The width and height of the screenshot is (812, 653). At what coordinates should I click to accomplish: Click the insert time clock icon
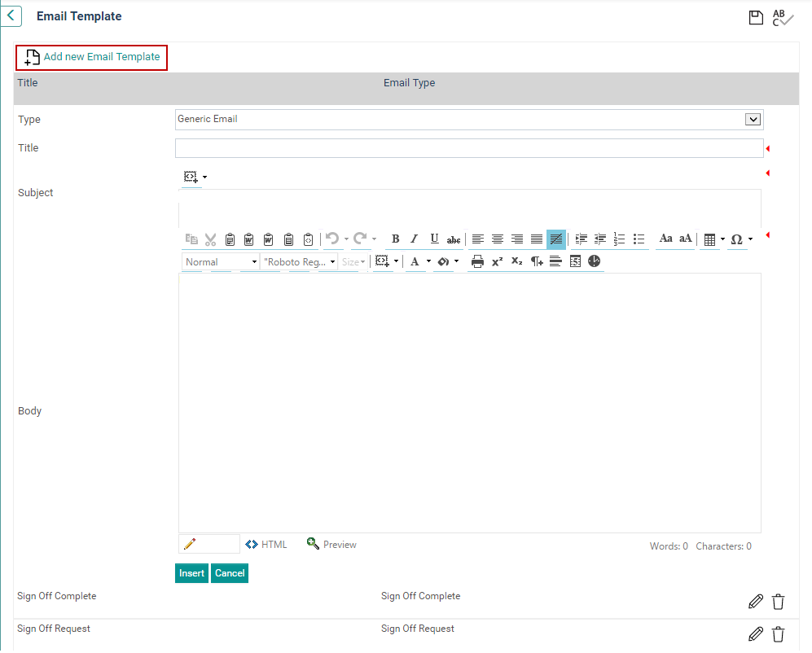594,261
